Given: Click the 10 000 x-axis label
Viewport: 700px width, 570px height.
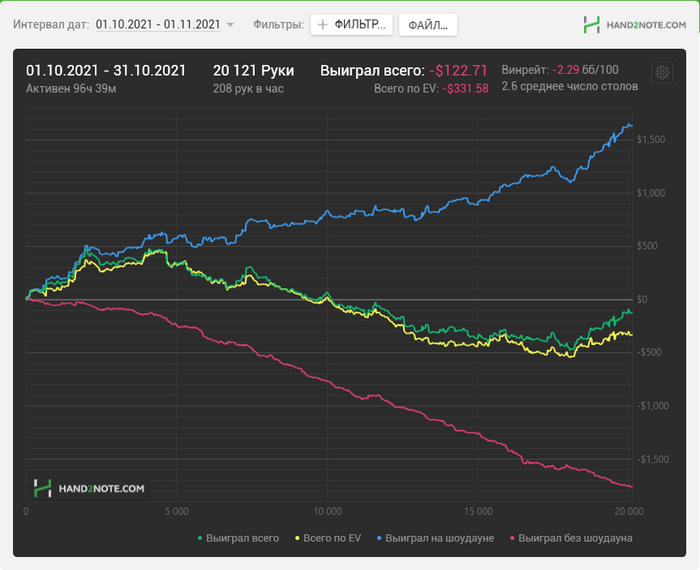Looking at the screenshot, I should click(328, 512).
